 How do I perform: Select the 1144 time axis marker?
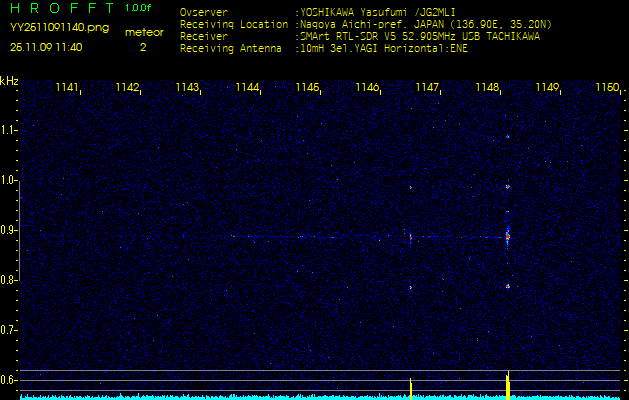(247, 88)
